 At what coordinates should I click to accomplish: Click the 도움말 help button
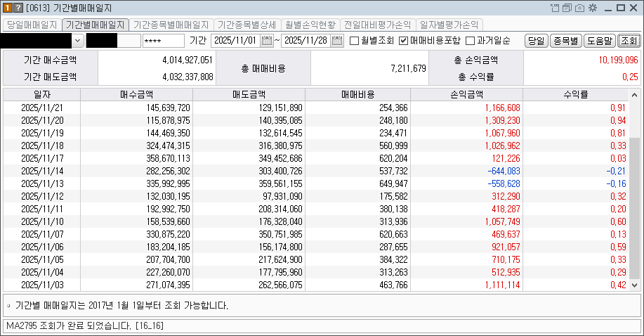point(600,41)
